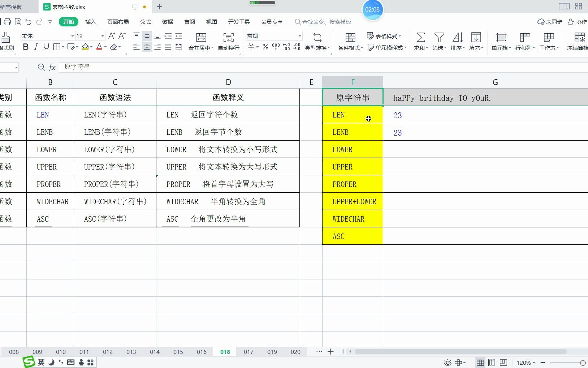Screen dimensions: 588x368
Task: Open the number format dropdown (常规)
Action: tap(299, 36)
